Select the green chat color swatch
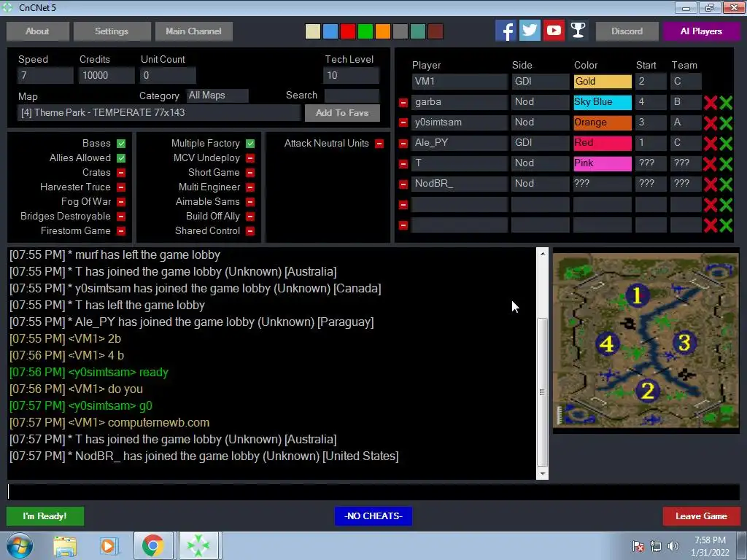The height and width of the screenshot is (560, 747). [x=365, y=31]
